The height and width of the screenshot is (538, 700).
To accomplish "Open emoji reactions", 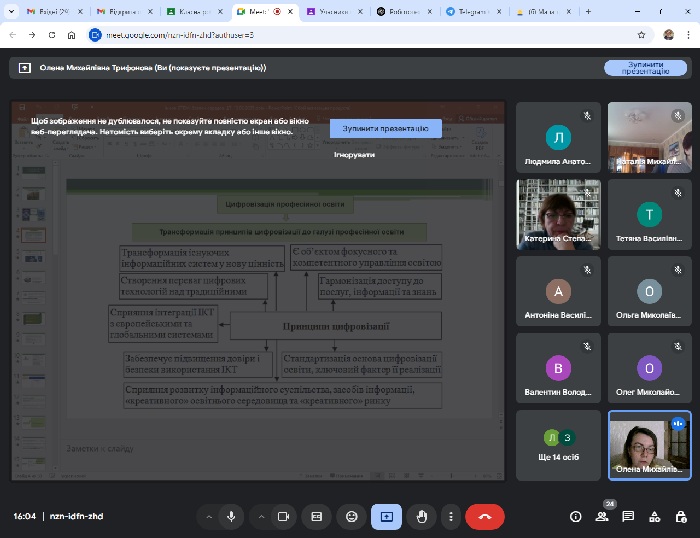I will [351, 516].
